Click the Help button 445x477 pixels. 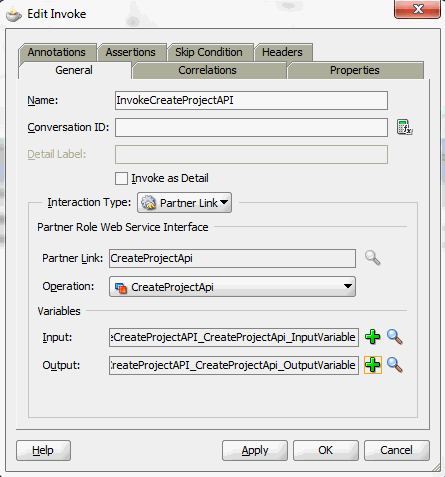[43, 450]
